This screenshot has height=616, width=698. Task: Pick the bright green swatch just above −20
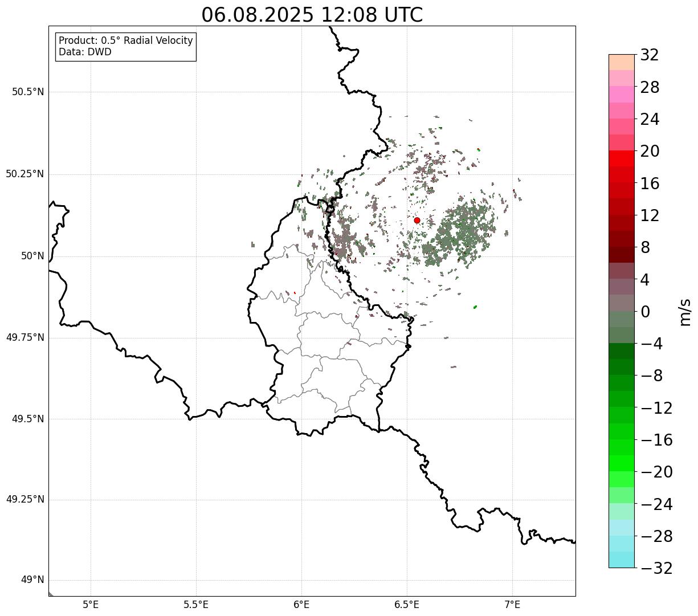click(622, 463)
